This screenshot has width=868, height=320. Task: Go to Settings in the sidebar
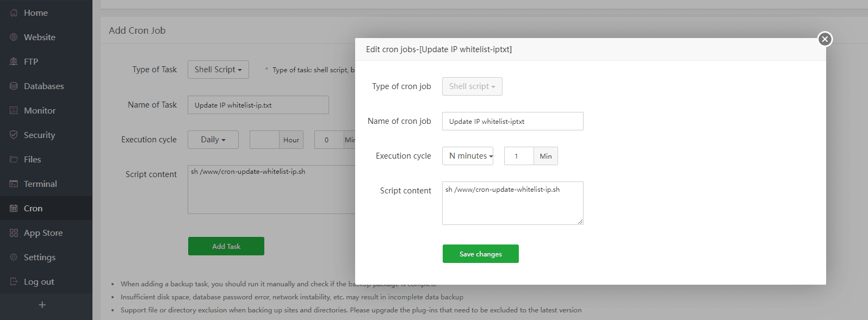tap(39, 257)
